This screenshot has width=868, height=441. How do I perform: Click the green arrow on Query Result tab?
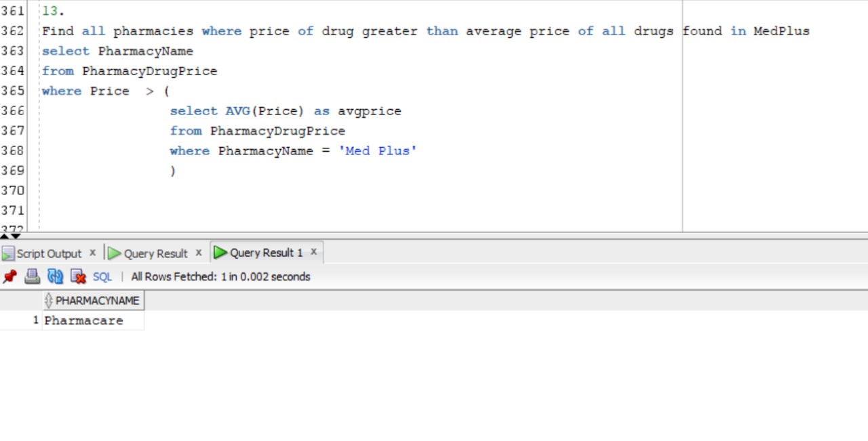pos(113,253)
